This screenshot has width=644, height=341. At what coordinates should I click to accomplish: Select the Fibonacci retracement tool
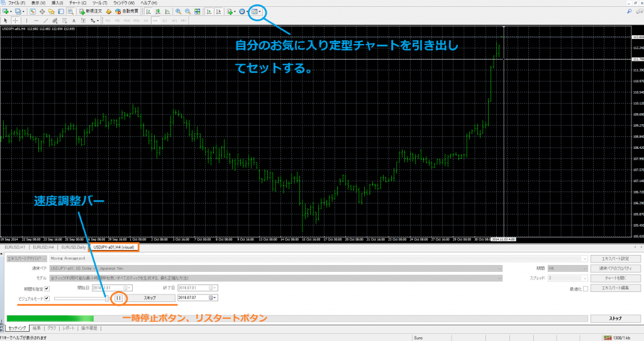pyautogui.click(x=65, y=21)
